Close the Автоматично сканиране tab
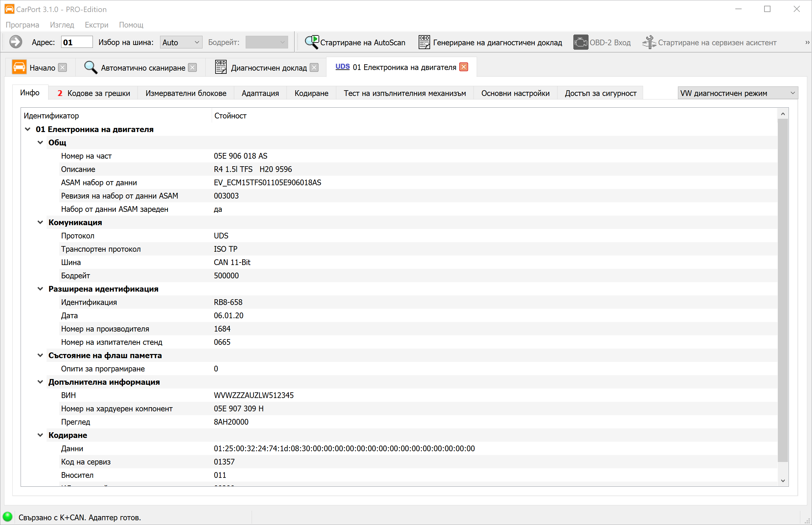Viewport: 812px width, 525px height. click(x=193, y=67)
